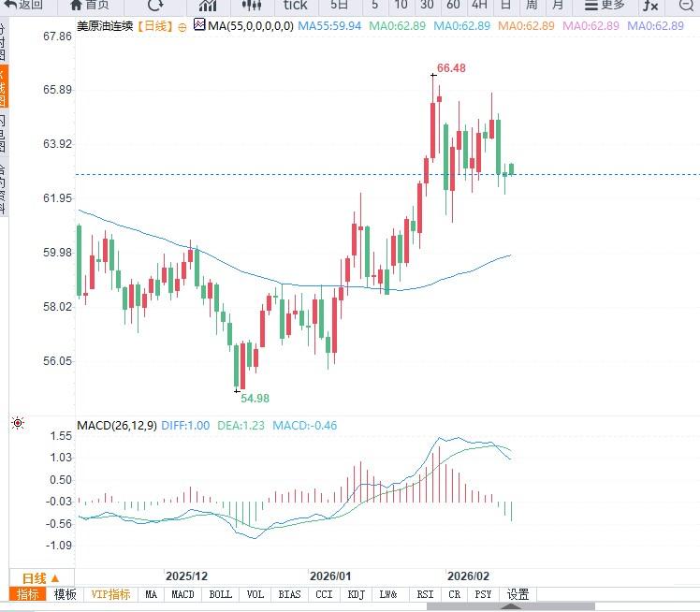
Task: Open the 更多 menu in toolbar
Action: pos(604,5)
